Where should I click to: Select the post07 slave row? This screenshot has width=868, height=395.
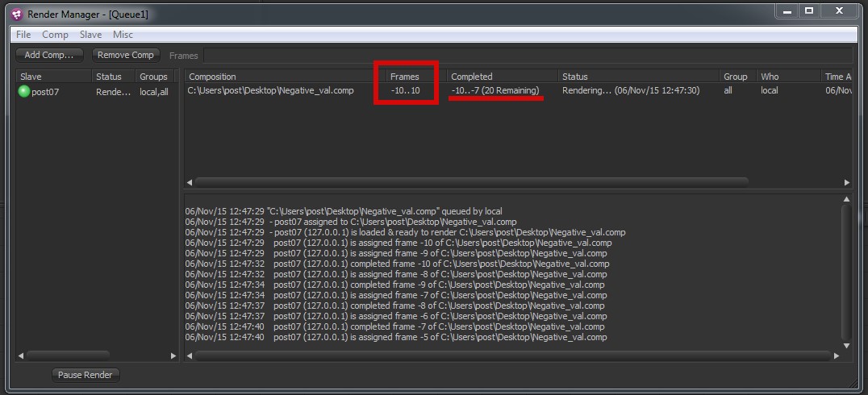tap(97, 92)
